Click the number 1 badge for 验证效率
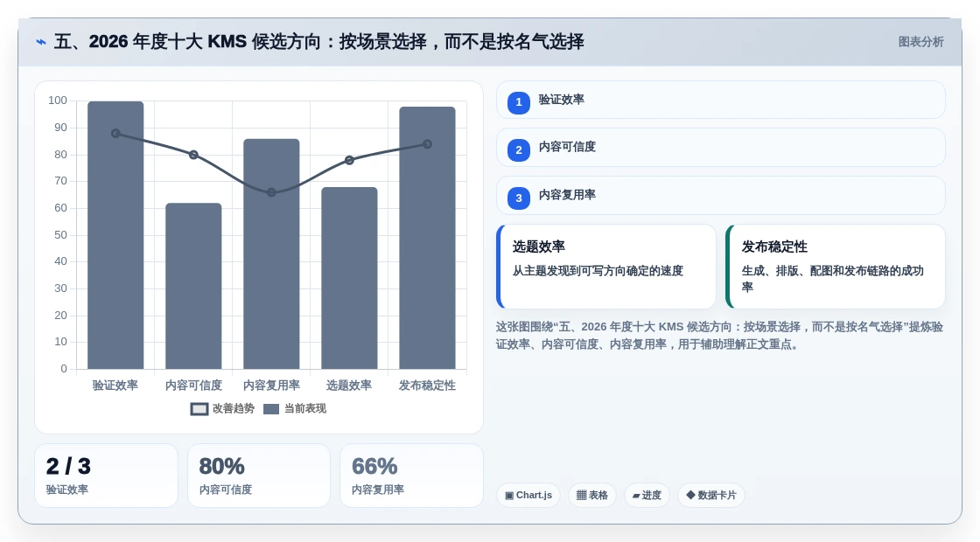 point(519,102)
